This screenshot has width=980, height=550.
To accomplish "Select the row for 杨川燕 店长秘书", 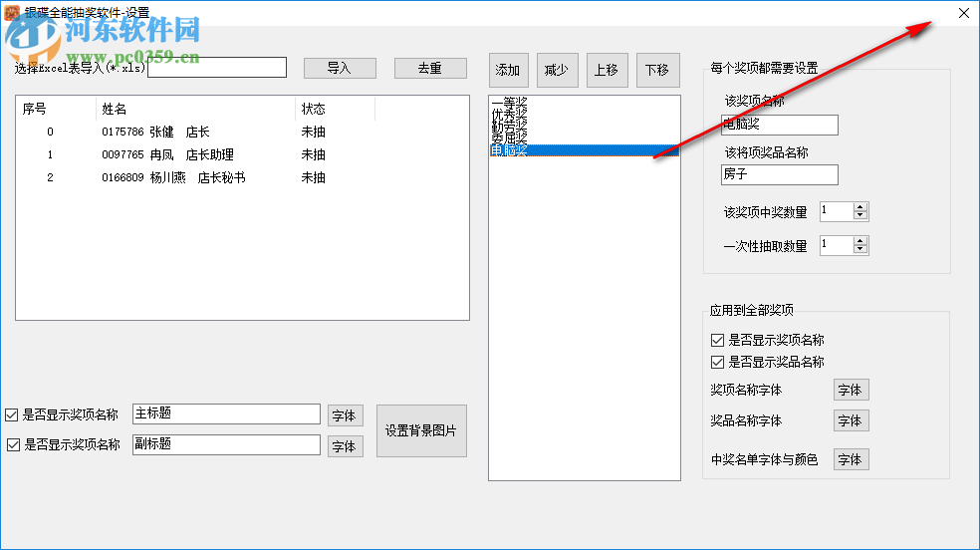I will tap(242, 177).
